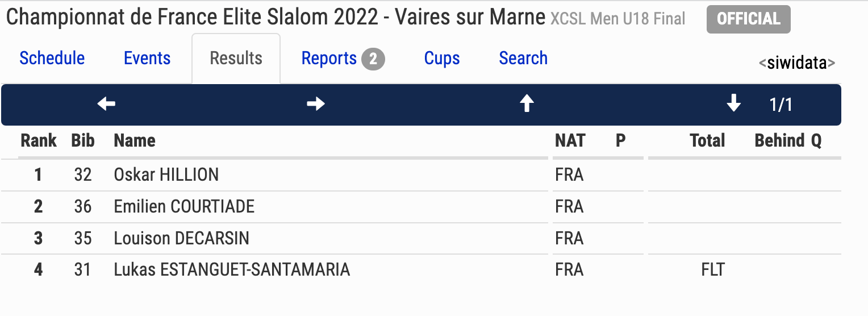Select the Louison DECARSIN result row
The image size is (868, 316).
pos(421,238)
